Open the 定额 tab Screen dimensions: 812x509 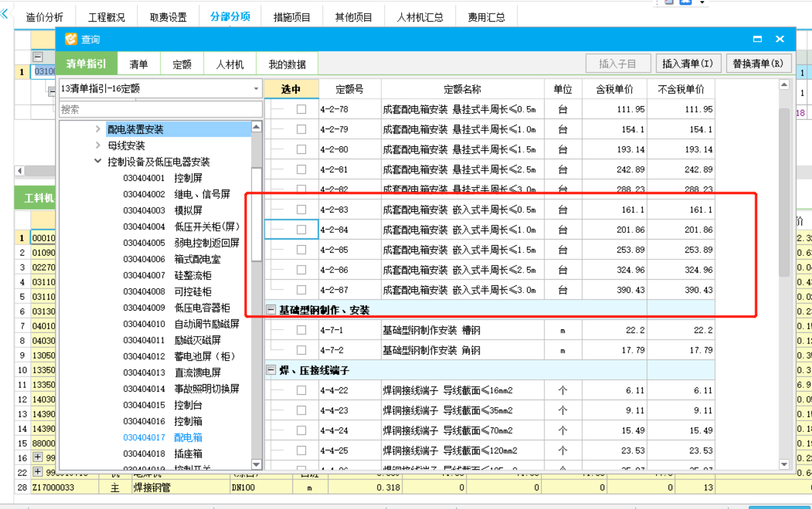click(x=182, y=64)
